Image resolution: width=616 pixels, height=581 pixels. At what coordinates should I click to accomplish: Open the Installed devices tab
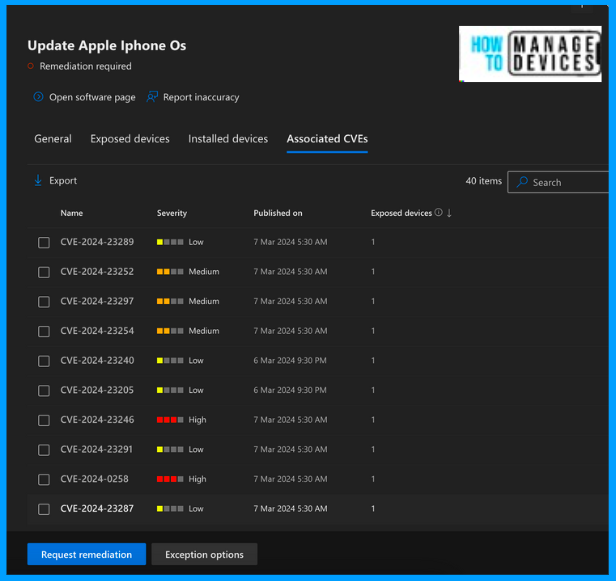click(228, 139)
